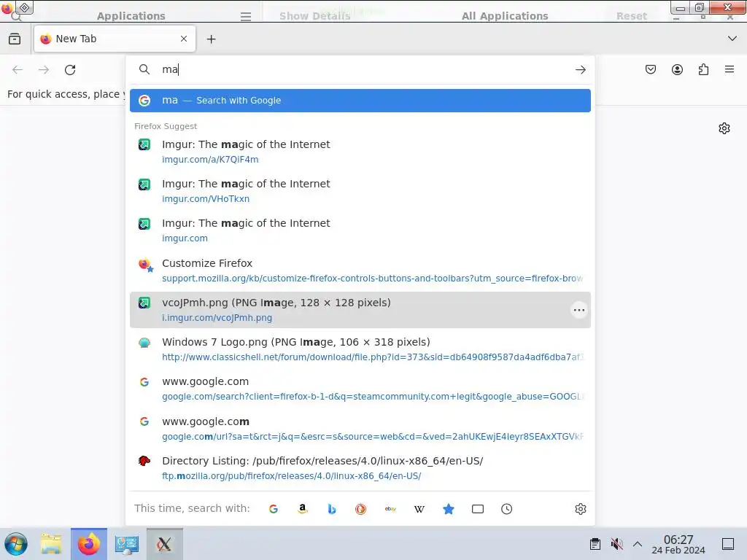Screen dimensions: 747x560
Task: Open clipboard manager tray icon
Action: 595,544
